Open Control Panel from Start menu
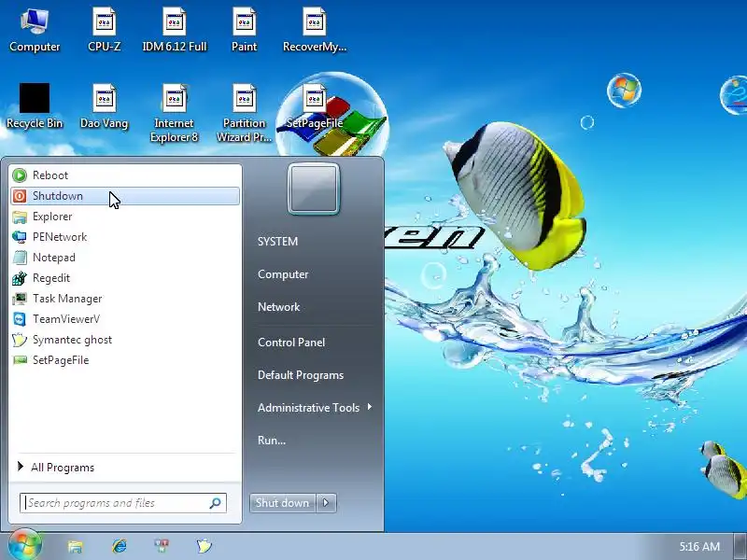This screenshot has width=747, height=560. point(291,343)
